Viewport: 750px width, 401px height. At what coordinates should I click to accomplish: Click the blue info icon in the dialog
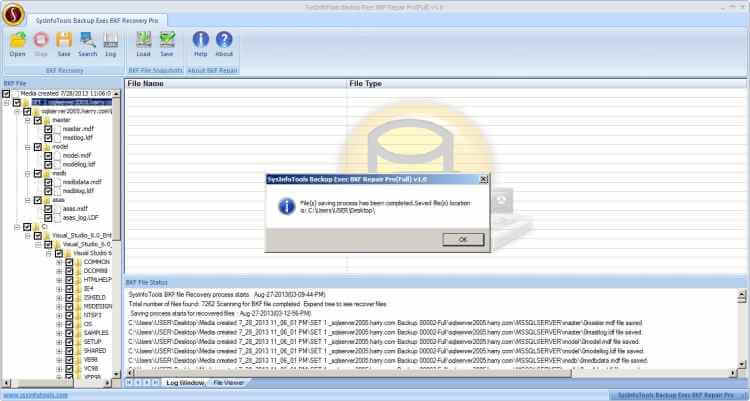click(287, 206)
